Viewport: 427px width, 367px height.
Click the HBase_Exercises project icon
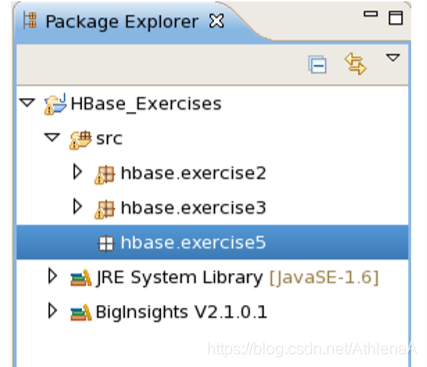tap(55, 104)
